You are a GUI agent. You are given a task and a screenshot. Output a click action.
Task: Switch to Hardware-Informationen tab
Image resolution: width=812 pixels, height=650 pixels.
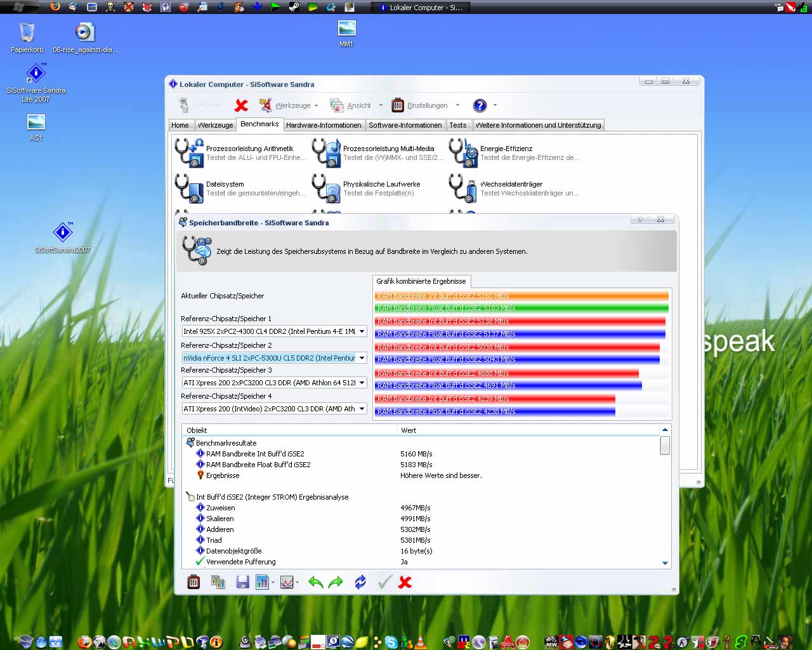click(324, 125)
